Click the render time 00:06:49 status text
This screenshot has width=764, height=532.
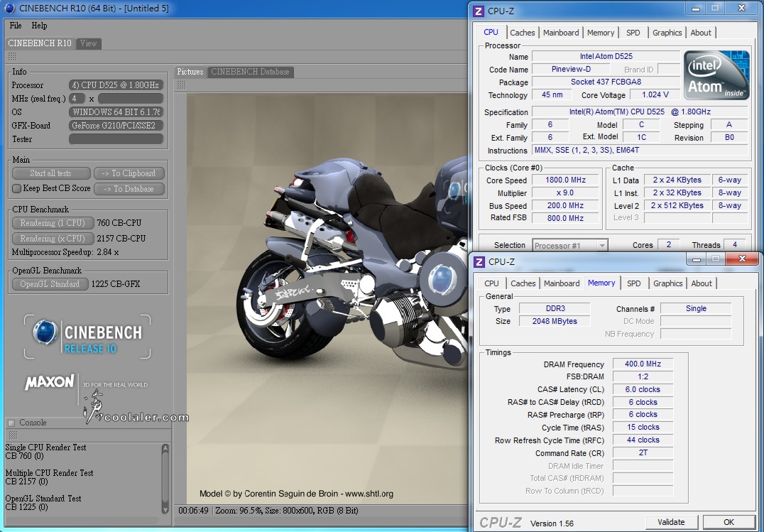click(x=193, y=511)
